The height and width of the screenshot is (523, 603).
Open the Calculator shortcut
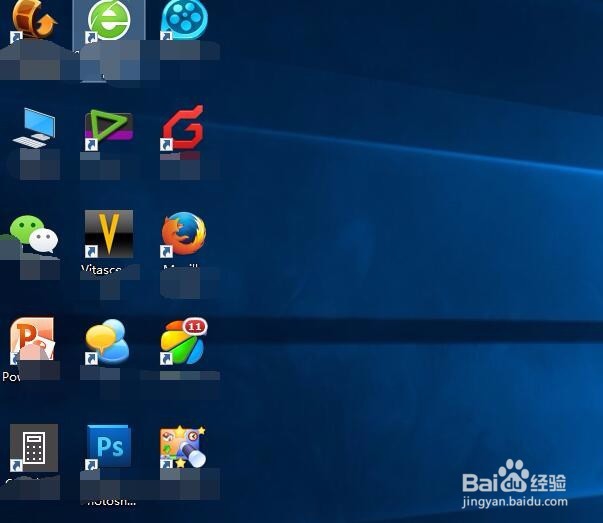(x=34, y=448)
